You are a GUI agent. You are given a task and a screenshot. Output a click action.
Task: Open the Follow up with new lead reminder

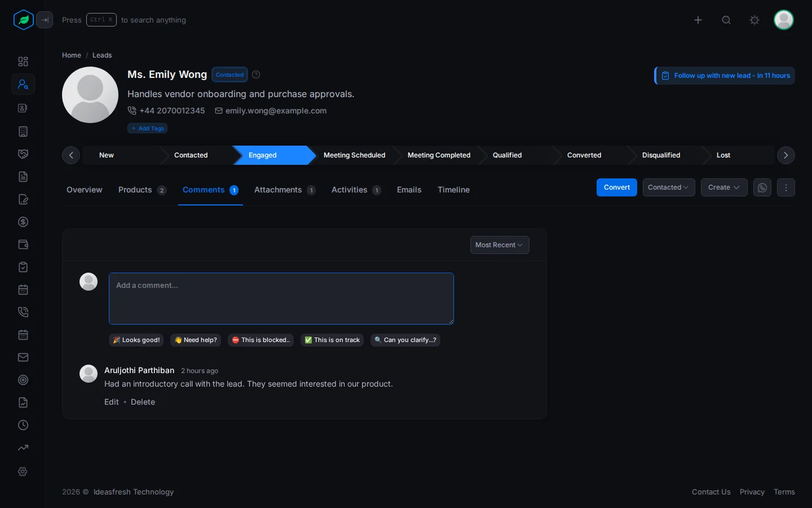click(725, 76)
